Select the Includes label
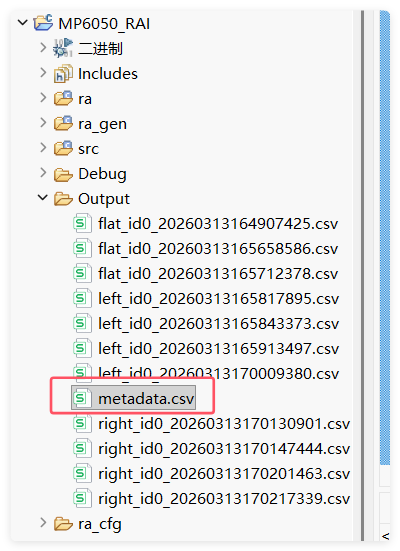This screenshot has width=400, height=551. (108, 73)
